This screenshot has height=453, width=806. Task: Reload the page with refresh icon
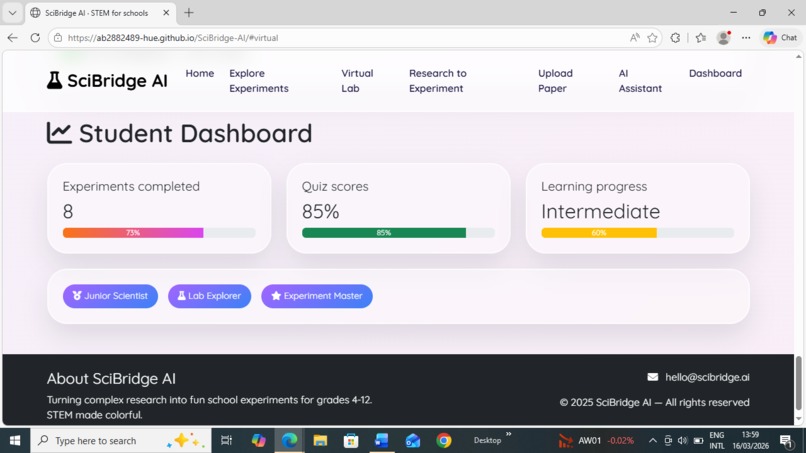click(35, 38)
